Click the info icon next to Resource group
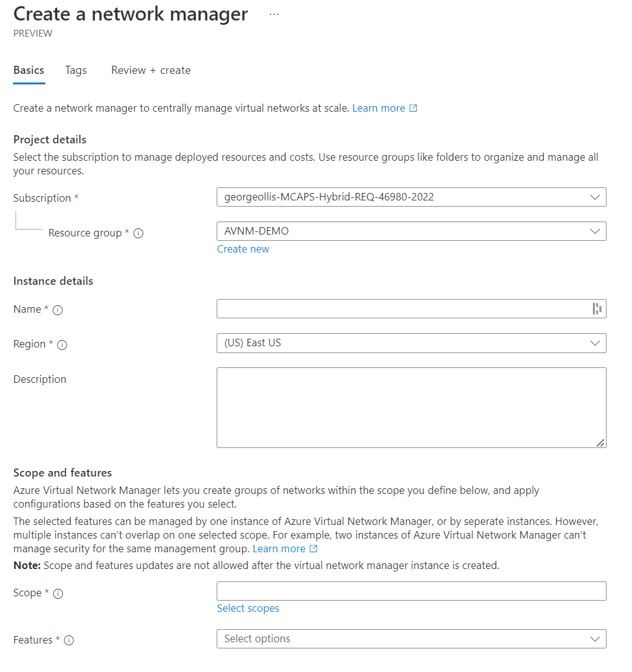The height and width of the screenshot is (672, 632). pos(138,233)
